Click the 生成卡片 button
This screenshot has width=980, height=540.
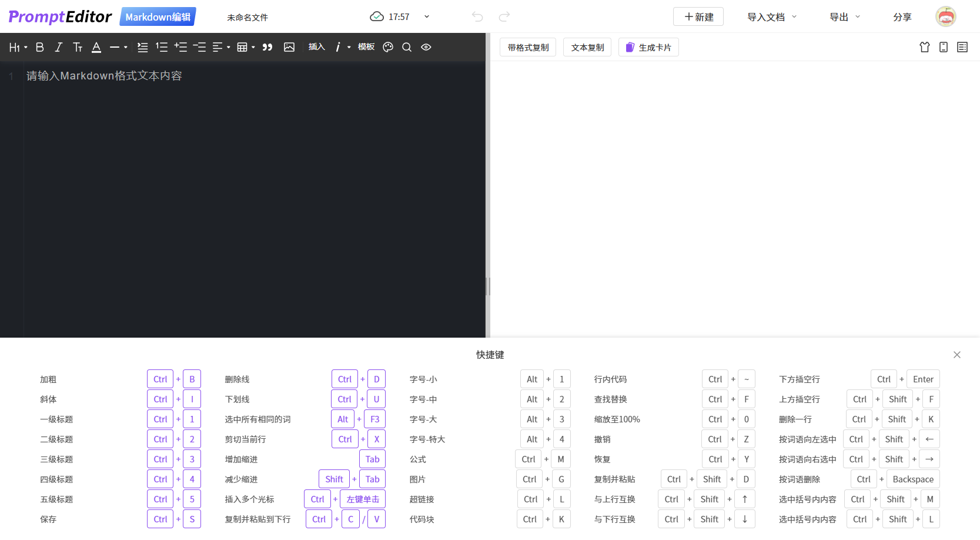648,47
